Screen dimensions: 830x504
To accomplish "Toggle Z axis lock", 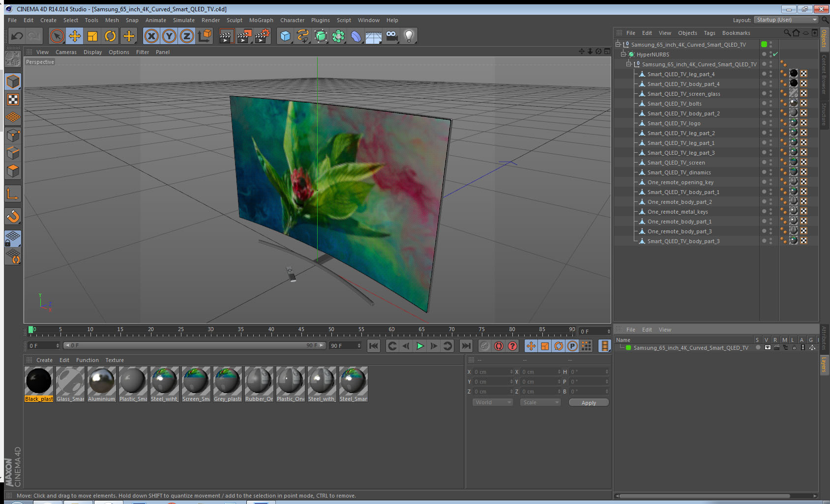I will 187,36.
